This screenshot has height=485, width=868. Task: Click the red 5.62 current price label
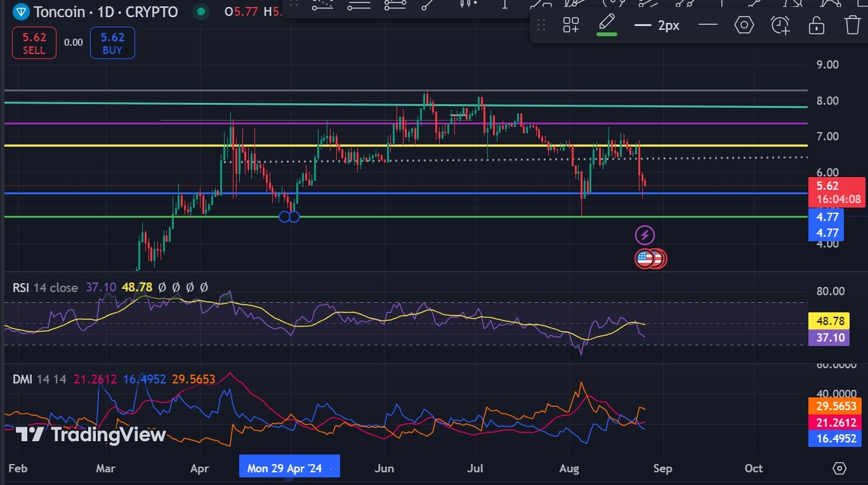tap(837, 192)
